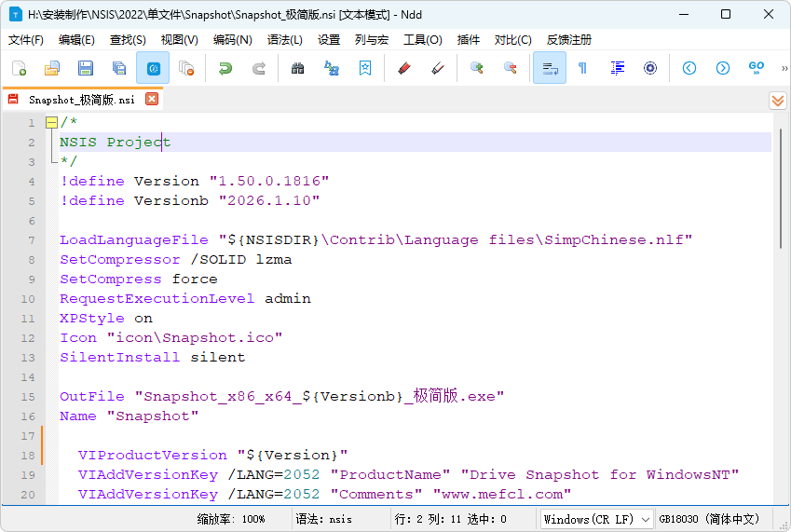This screenshot has width=791, height=532.
Task: Click the Redo arrow icon
Action: [259, 68]
